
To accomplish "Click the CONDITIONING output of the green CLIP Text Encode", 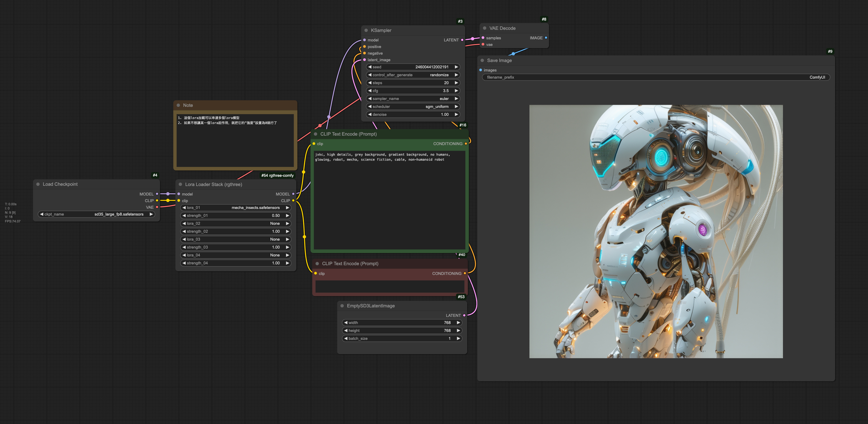I will coord(466,144).
